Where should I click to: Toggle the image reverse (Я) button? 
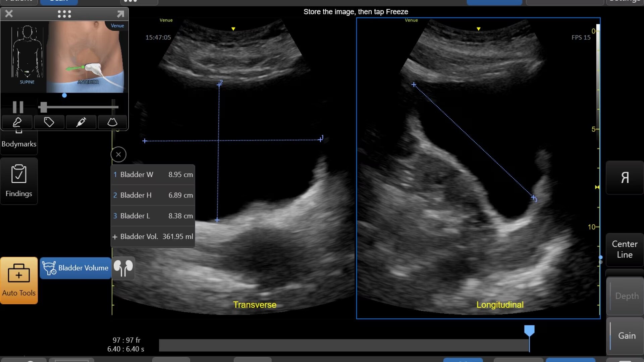[625, 178]
